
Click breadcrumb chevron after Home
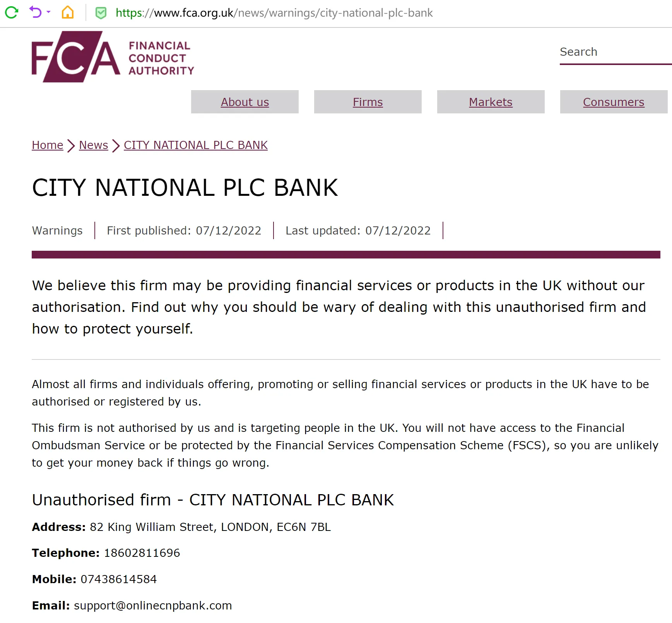(71, 146)
